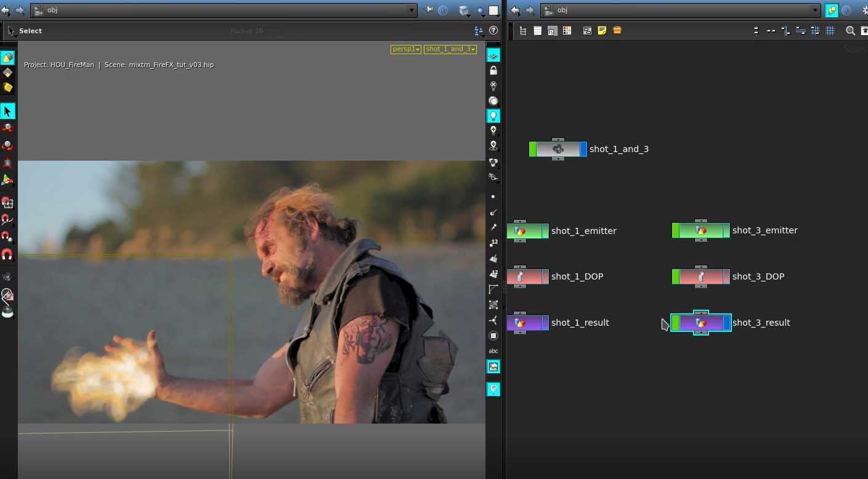The image size is (868, 479).
Task: Toggle the background image display button
Action: [x=493, y=367]
